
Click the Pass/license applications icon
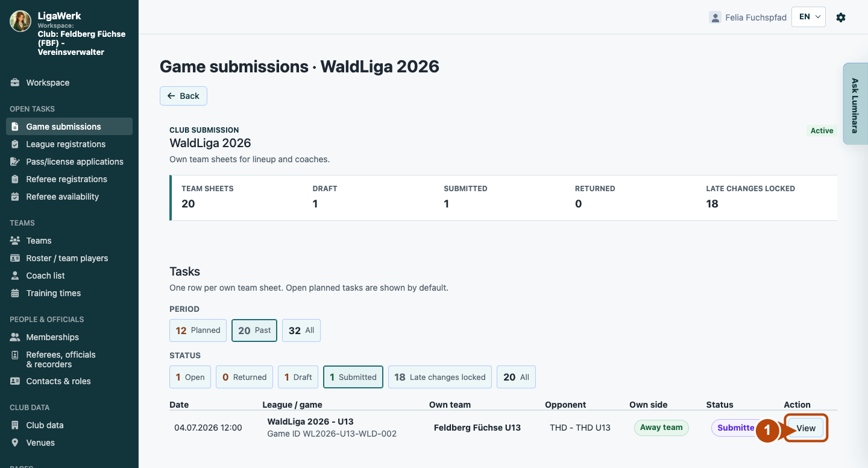coord(15,162)
